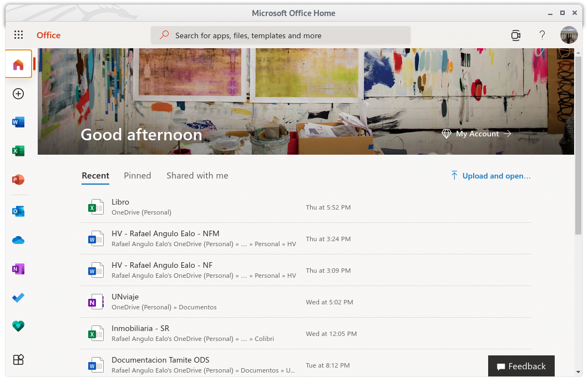
Task: Click the Word icon beside HV - Rafael Angulo Ealo - NFM
Action: [x=95, y=238]
